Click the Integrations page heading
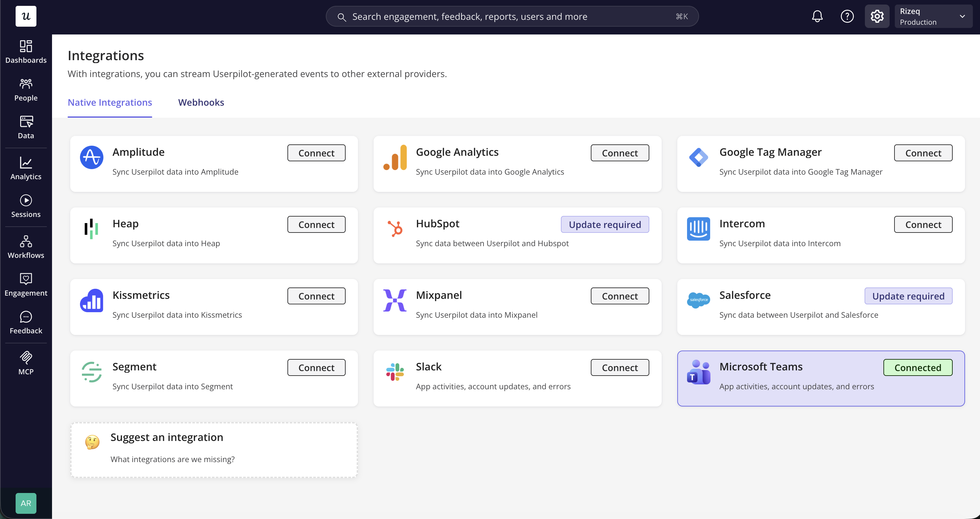980x519 pixels. (106, 56)
